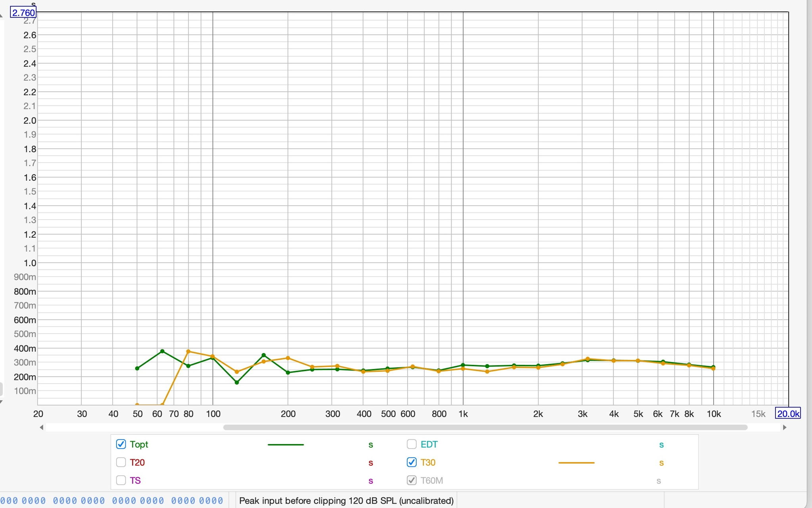Toggle the T60M trace checkbox

pos(412,480)
